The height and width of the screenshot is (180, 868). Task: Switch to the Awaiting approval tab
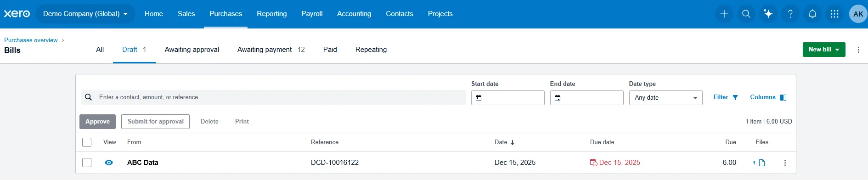click(x=192, y=50)
